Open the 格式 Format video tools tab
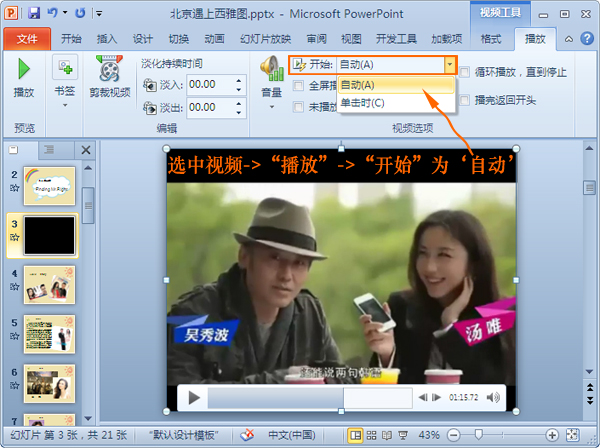This screenshot has width=600, height=448. (x=491, y=39)
